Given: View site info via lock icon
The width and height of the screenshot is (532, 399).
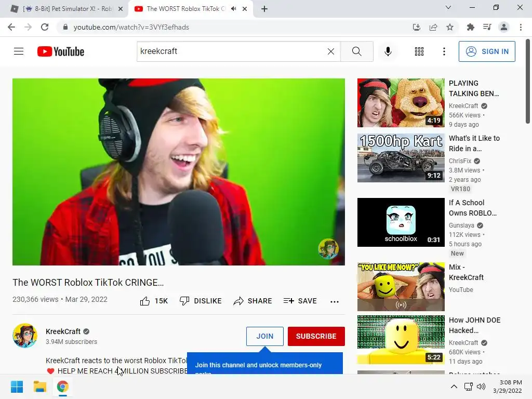Looking at the screenshot, I should (65, 27).
